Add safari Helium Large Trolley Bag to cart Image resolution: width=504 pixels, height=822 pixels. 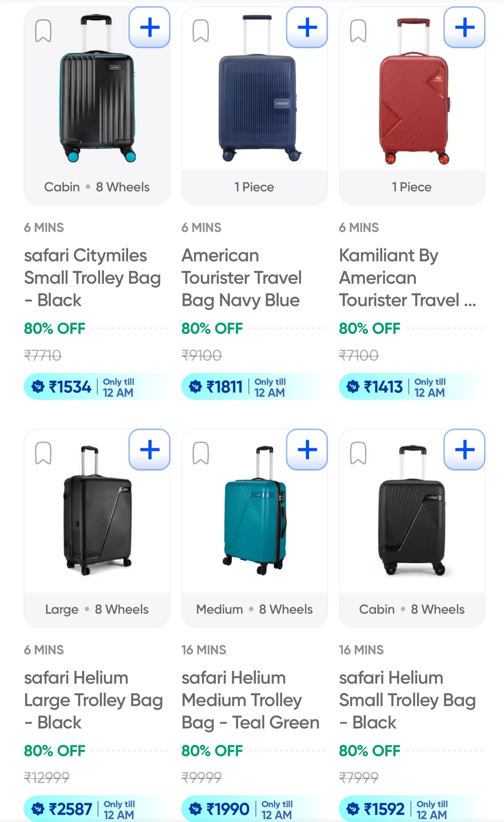(149, 450)
